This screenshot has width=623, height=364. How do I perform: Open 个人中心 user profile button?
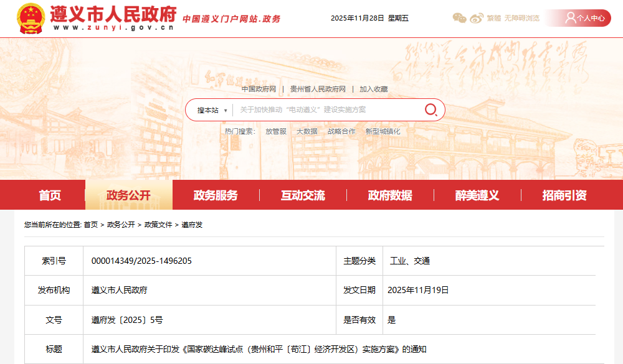point(585,18)
